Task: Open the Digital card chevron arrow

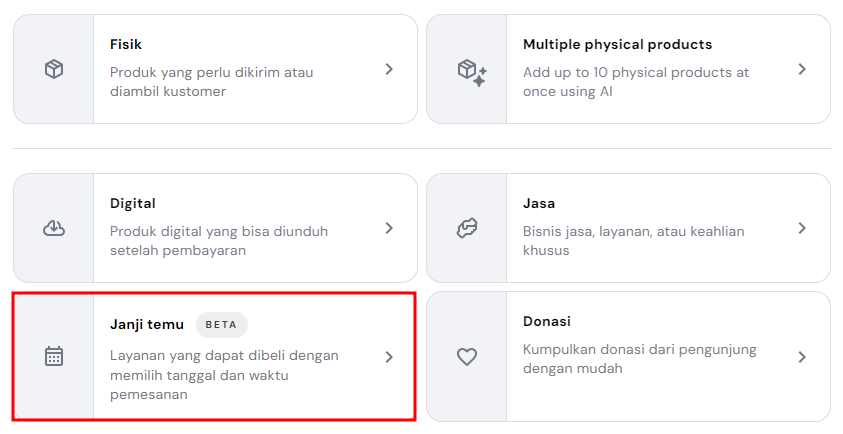Action: (389, 228)
